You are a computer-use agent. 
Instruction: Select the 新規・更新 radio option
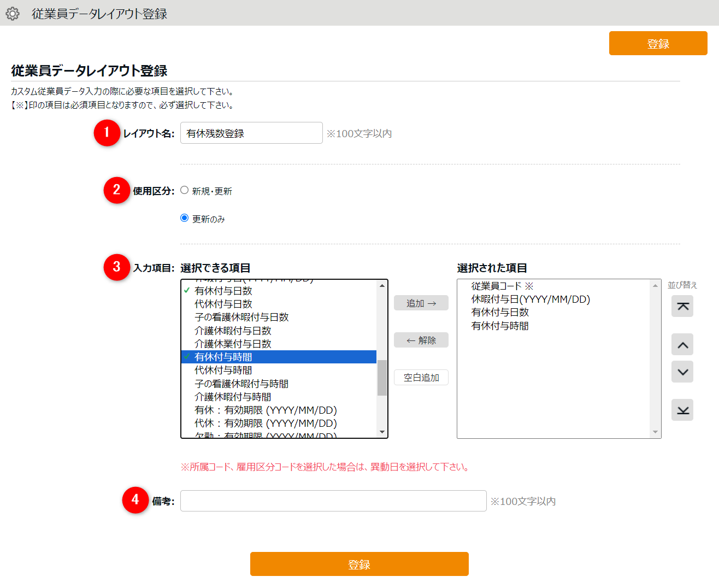pyautogui.click(x=185, y=190)
